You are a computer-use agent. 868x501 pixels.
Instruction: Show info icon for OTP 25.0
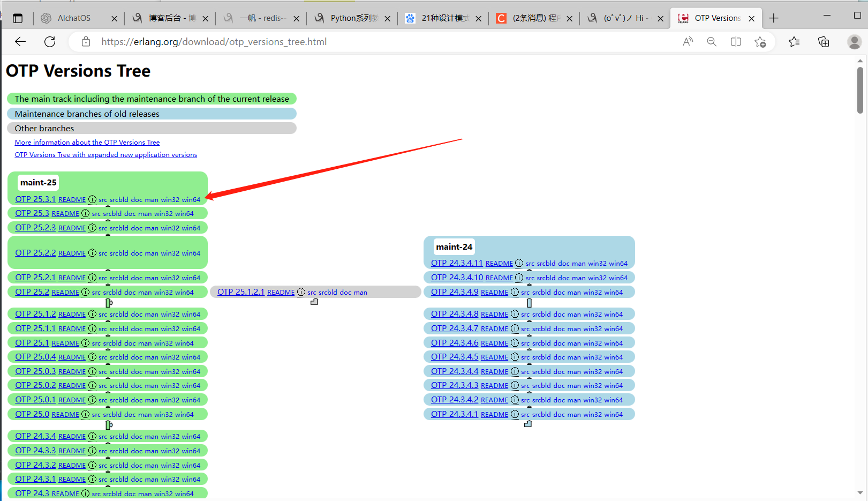[85, 414]
